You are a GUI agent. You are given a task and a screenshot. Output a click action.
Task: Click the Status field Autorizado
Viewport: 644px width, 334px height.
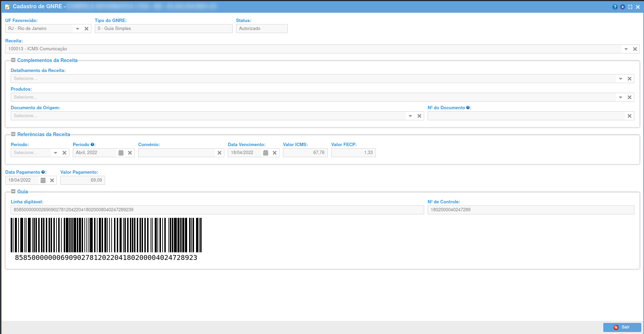click(262, 29)
